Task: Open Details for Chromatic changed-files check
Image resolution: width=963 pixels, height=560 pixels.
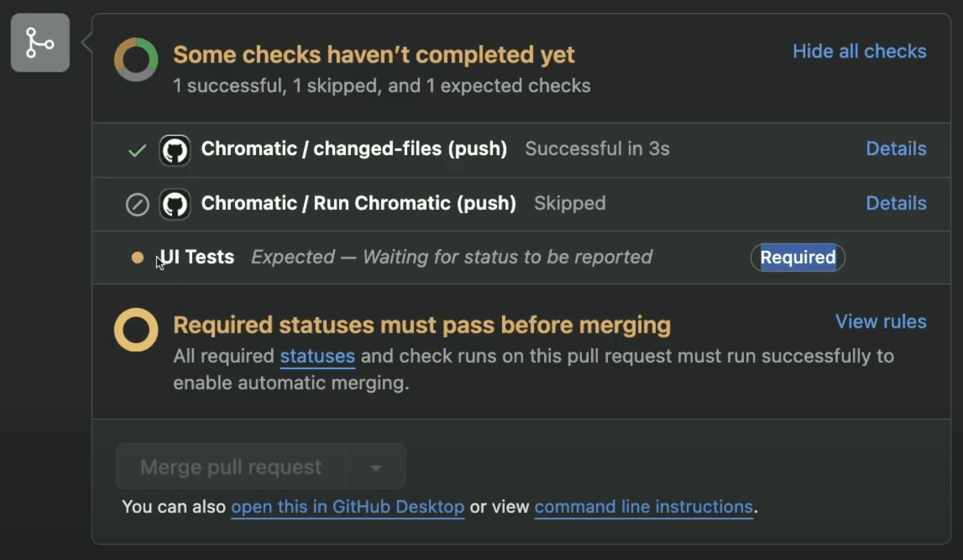Action: click(x=896, y=149)
